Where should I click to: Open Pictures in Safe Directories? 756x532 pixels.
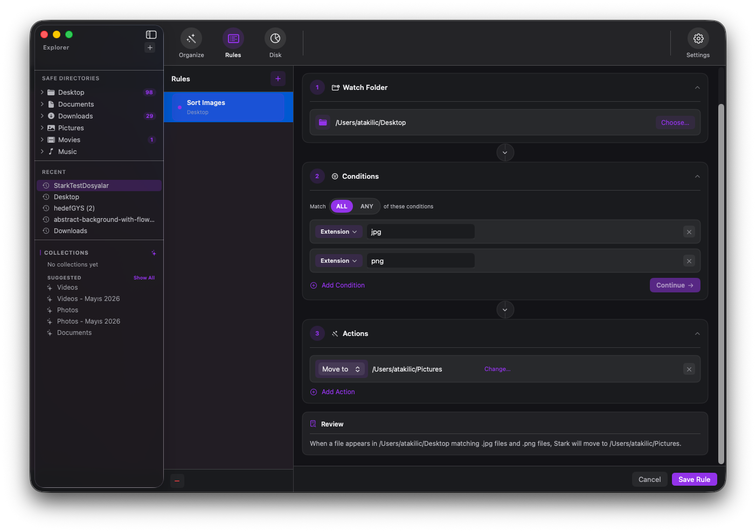pos(71,128)
